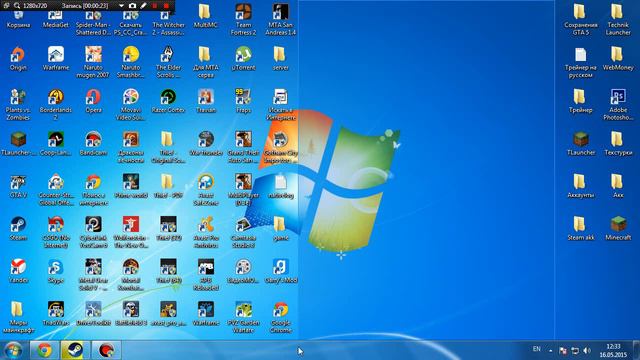Select the Трейнер на русском file
This screenshot has height=360, width=640.
[580, 63]
